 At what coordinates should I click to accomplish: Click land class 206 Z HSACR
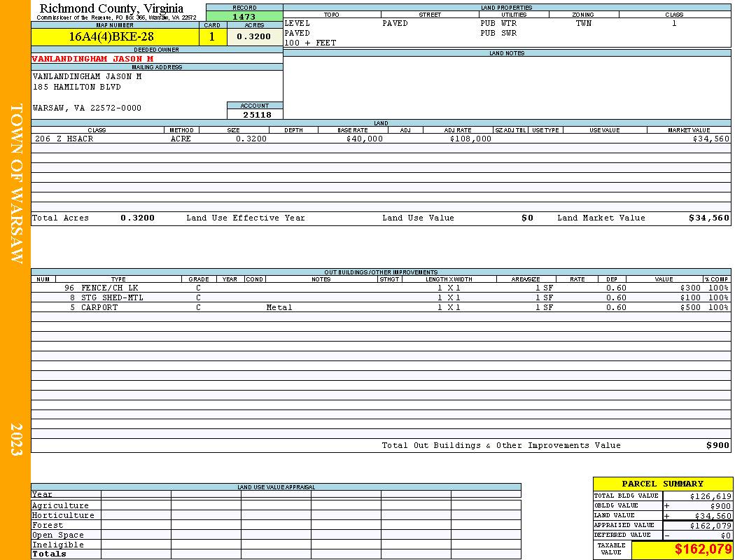coord(64,139)
